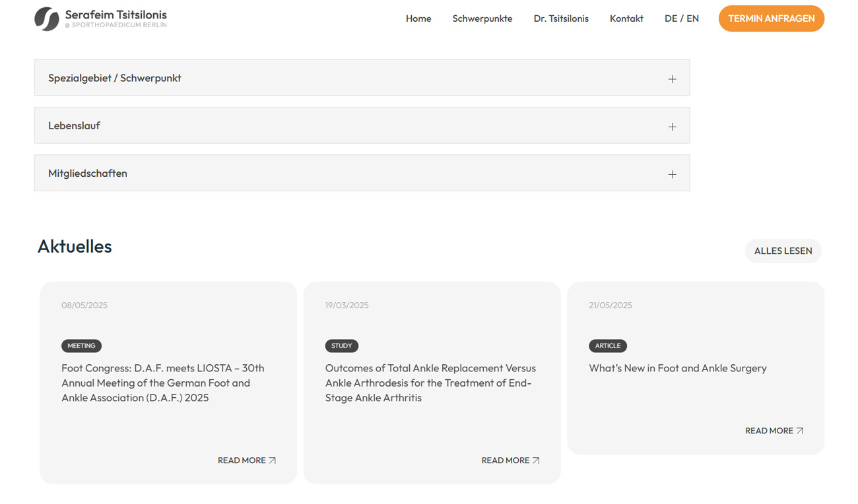This screenshot has width=858, height=504.
Task: Open the What's New in Foot and Ankle Surgery title
Action: coord(678,368)
